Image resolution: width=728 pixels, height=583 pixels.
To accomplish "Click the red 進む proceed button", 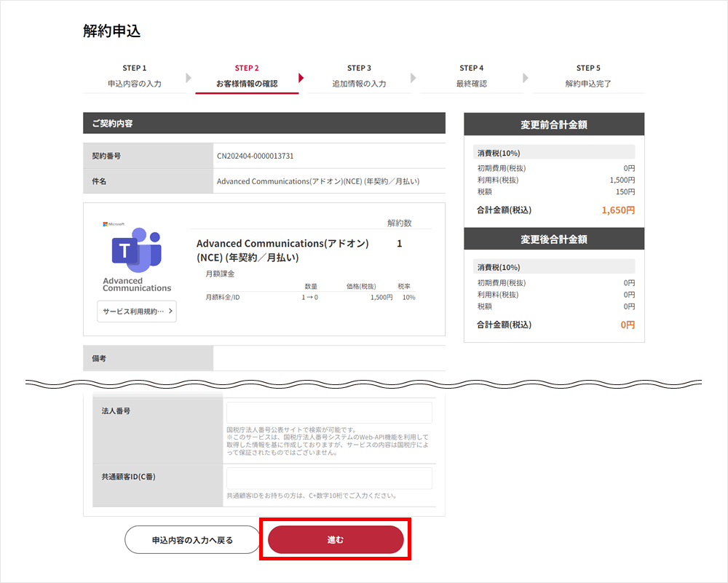I will point(336,539).
